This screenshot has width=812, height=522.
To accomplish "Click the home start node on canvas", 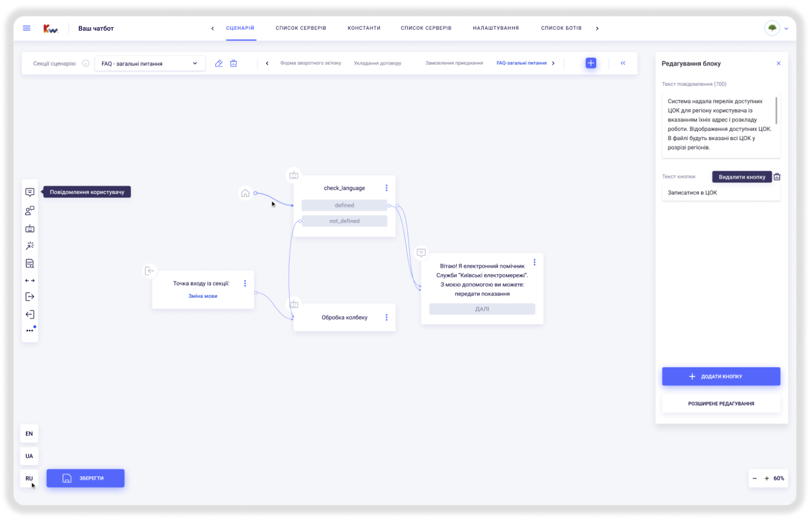I will tap(245, 193).
